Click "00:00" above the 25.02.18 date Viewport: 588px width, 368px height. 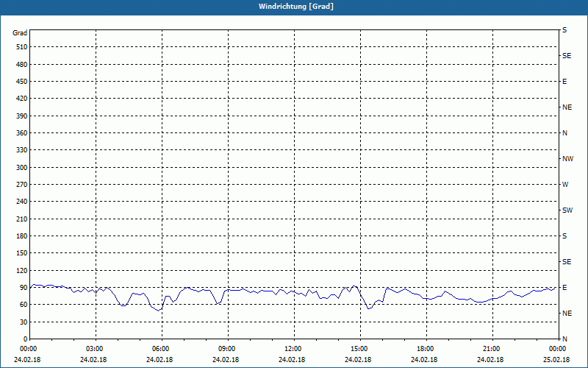click(556, 349)
